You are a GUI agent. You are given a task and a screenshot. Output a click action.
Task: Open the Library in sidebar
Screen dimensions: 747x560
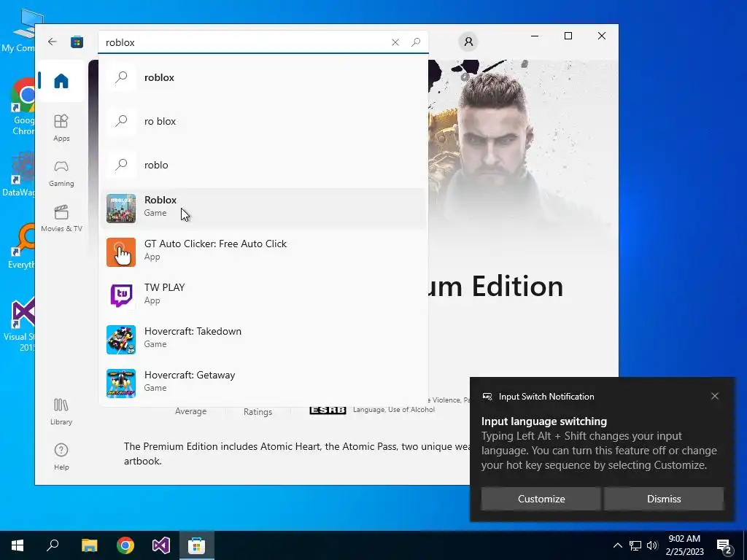(61, 411)
